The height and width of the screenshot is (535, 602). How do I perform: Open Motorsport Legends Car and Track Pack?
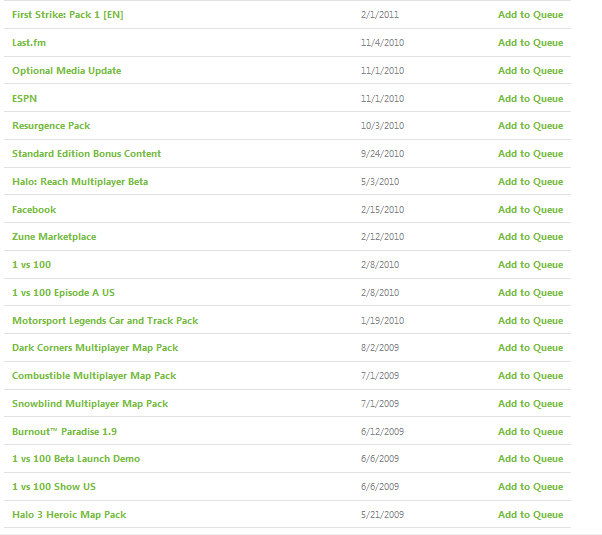tap(105, 321)
